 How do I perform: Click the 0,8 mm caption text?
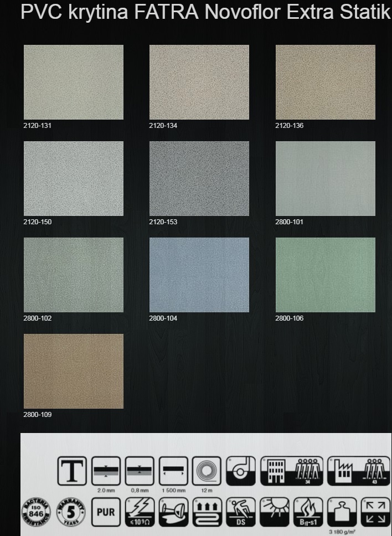[x=140, y=490]
